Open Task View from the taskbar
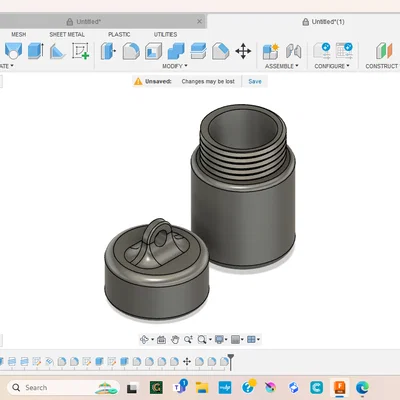 (132, 388)
